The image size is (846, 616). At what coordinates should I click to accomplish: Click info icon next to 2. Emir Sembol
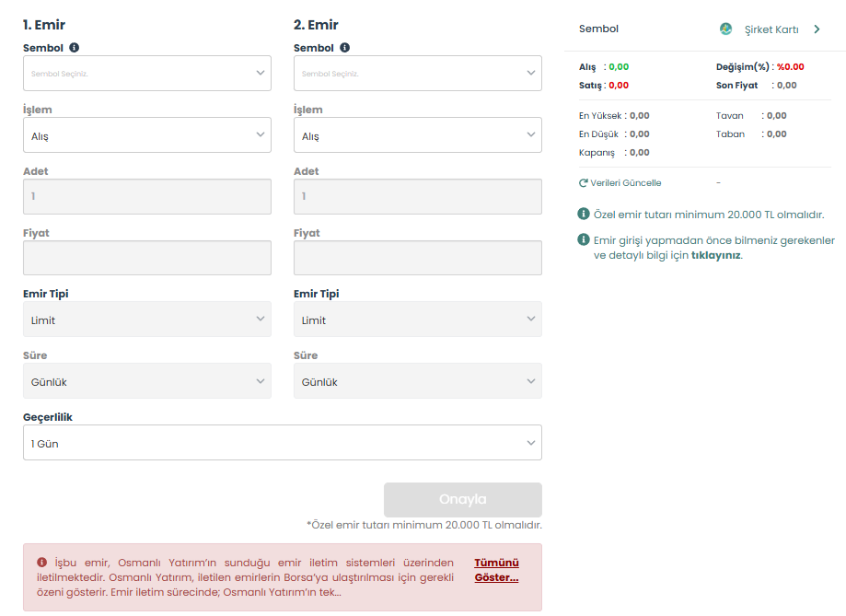point(345,48)
